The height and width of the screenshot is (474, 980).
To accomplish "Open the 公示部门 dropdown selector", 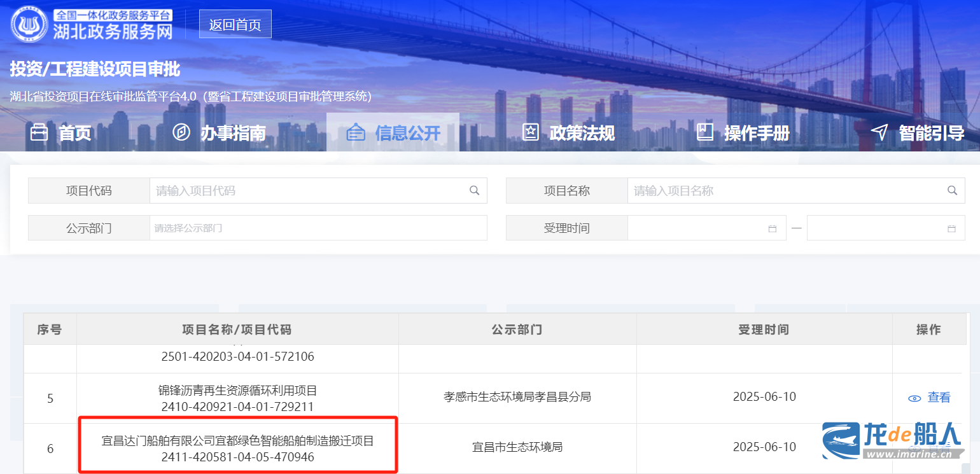I will pos(318,228).
